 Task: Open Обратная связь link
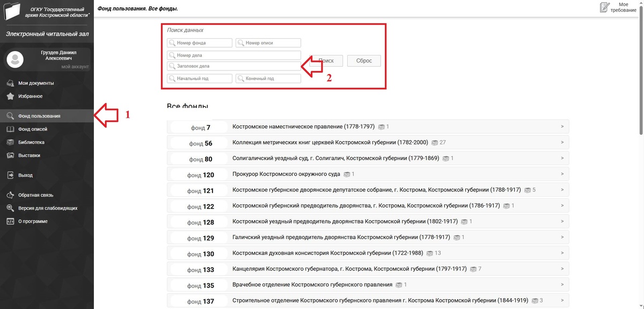[x=35, y=195]
